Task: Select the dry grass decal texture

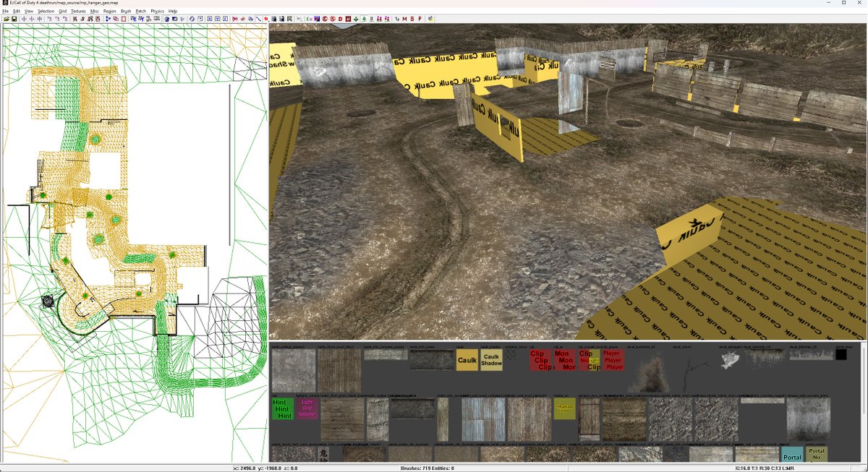Action: click(651, 374)
